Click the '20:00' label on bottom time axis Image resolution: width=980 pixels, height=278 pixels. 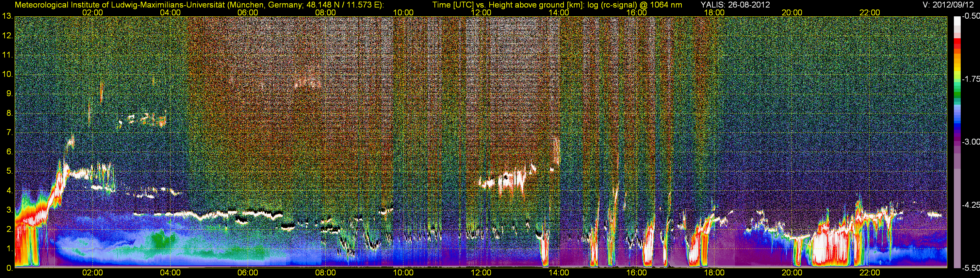coord(792,273)
